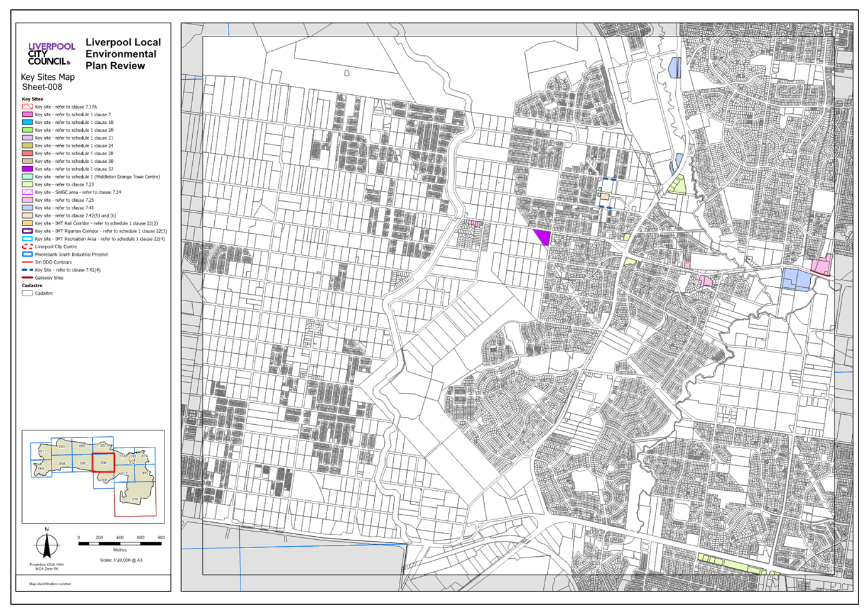Select sheet 004 in the index map
Image resolution: width=868 pixels, height=614 pixels.
[62, 464]
